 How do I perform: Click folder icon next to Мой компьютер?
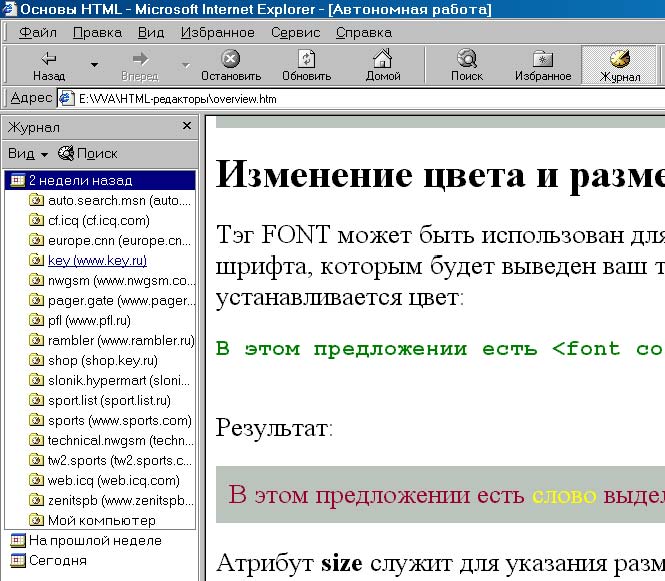tap(36, 520)
